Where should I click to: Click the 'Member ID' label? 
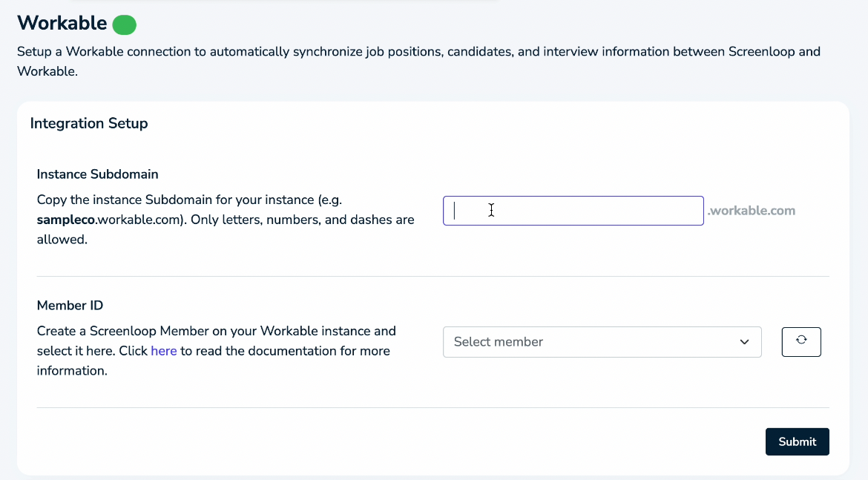[x=70, y=306]
